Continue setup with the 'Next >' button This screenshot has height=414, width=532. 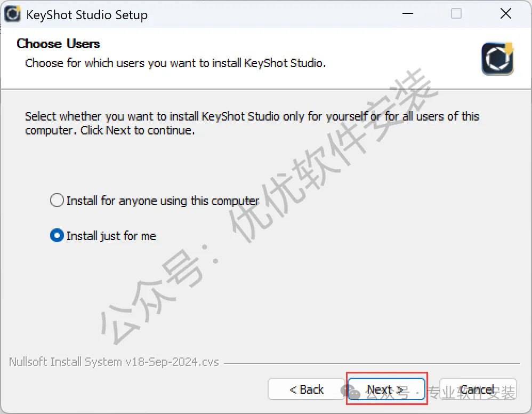pos(386,389)
